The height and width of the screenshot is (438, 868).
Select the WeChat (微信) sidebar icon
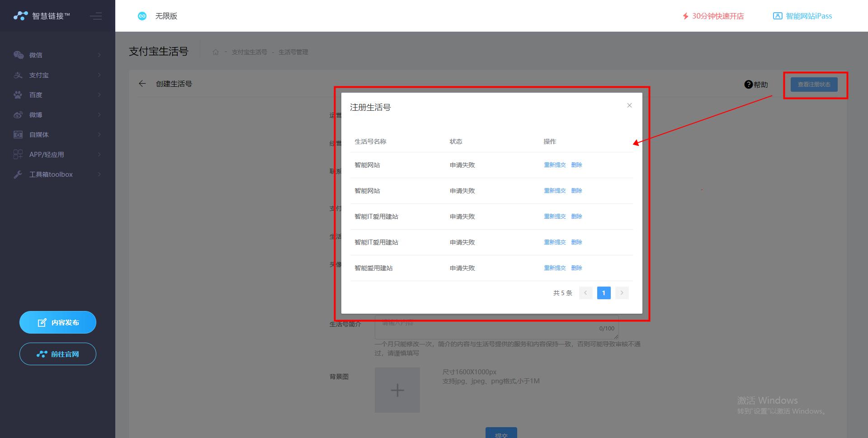(18, 55)
